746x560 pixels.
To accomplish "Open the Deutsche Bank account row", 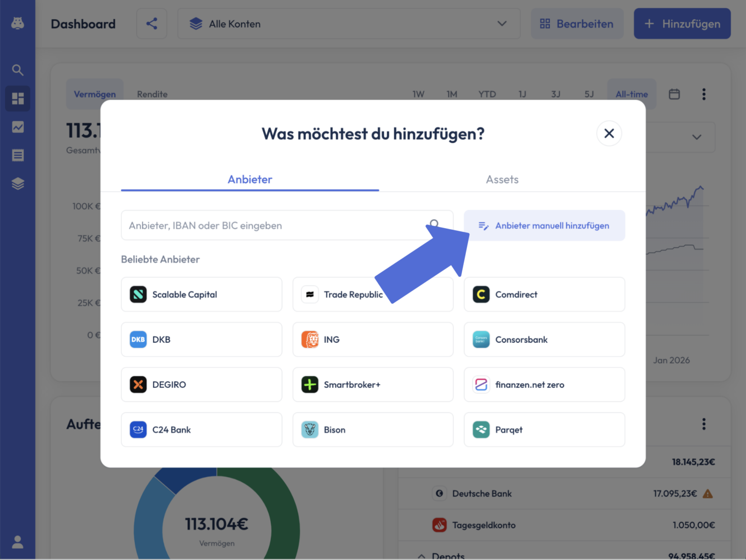I will coord(564,494).
